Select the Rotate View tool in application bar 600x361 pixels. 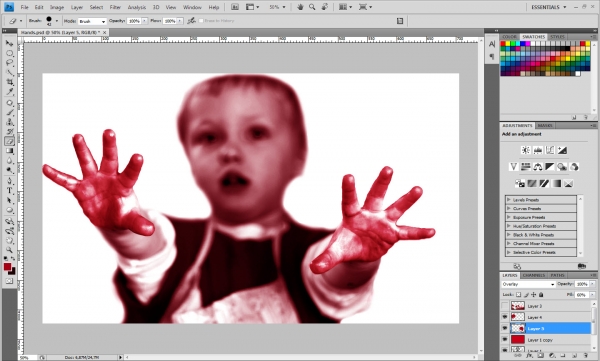[x=324, y=7]
